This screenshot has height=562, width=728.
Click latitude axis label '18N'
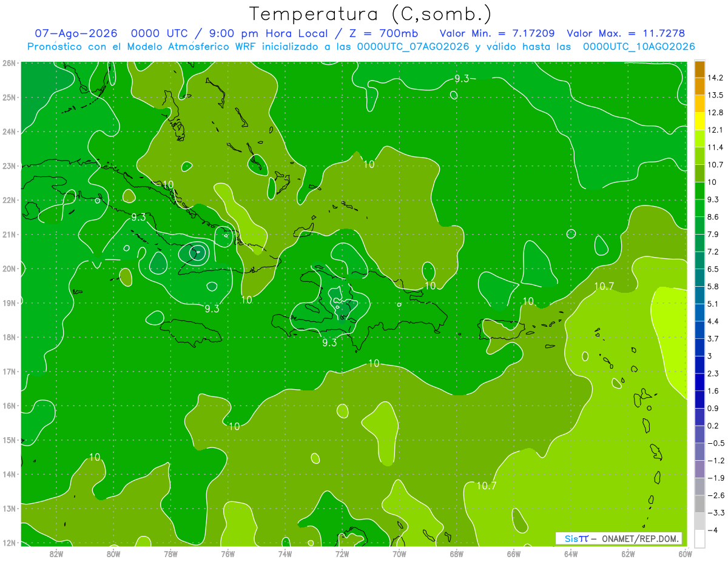(x=9, y=337)
